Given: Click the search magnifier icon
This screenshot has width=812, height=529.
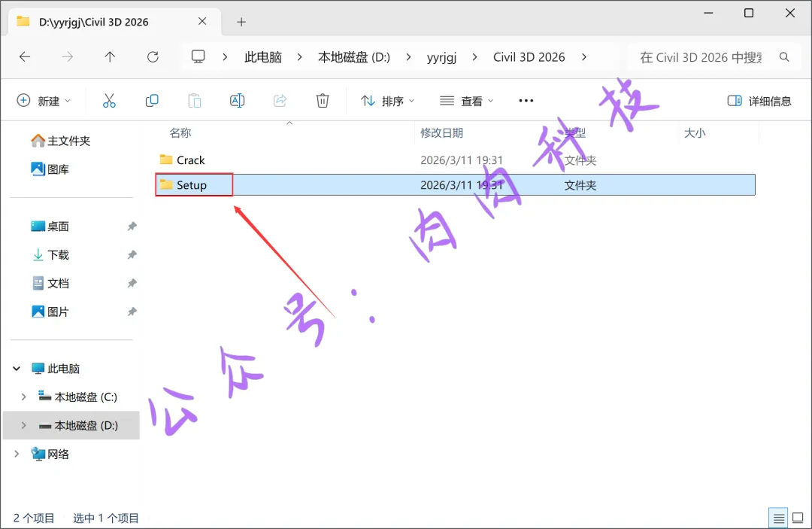Looking at the screenshot, I should [x=784, y=57].
